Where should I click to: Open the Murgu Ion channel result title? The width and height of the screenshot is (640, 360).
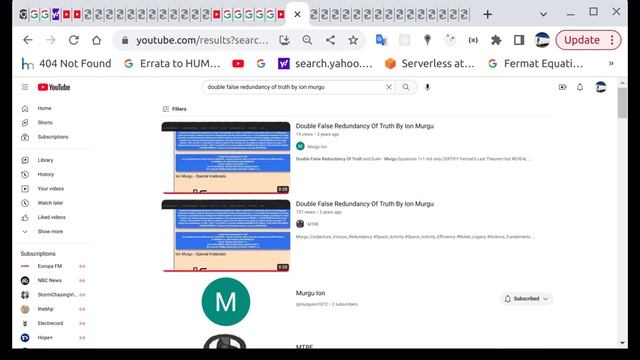pos(310,293)
